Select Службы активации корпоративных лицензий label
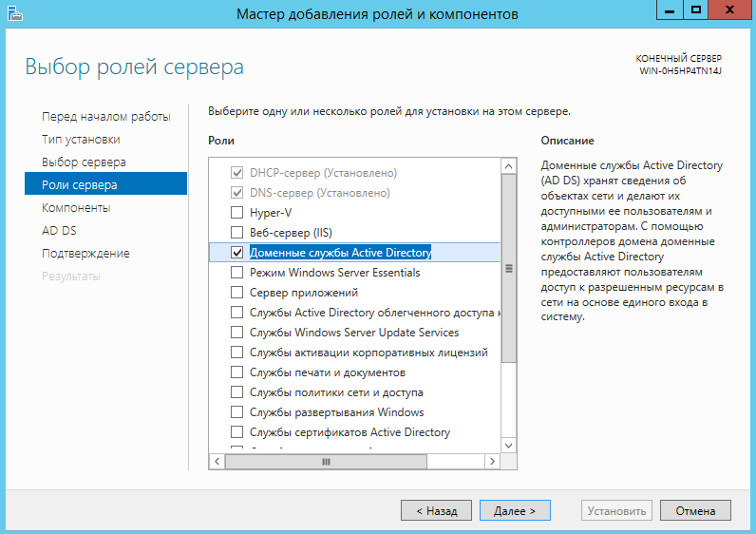Viewport: 756px width, 534px height. [369, 353]
